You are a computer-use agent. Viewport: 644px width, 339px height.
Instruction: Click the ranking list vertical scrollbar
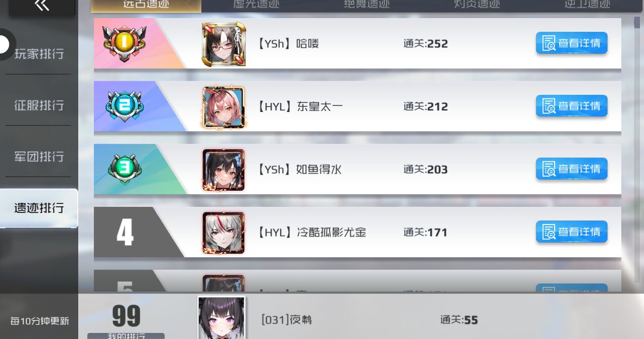[637, 149]
